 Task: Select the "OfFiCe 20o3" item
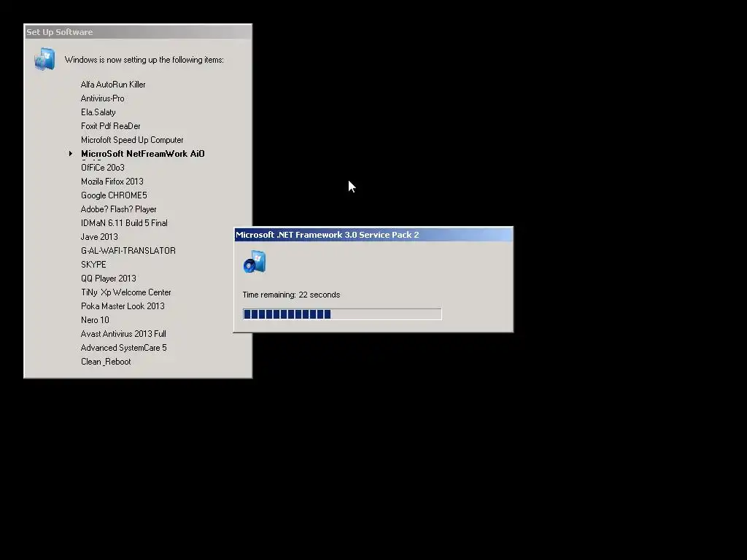pyautogui.click(x=102, y=167)
